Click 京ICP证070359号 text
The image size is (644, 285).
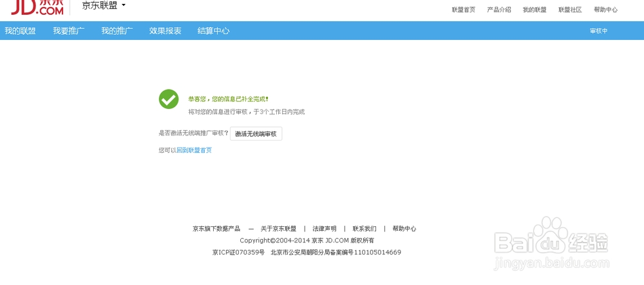[x=239, y=253]
